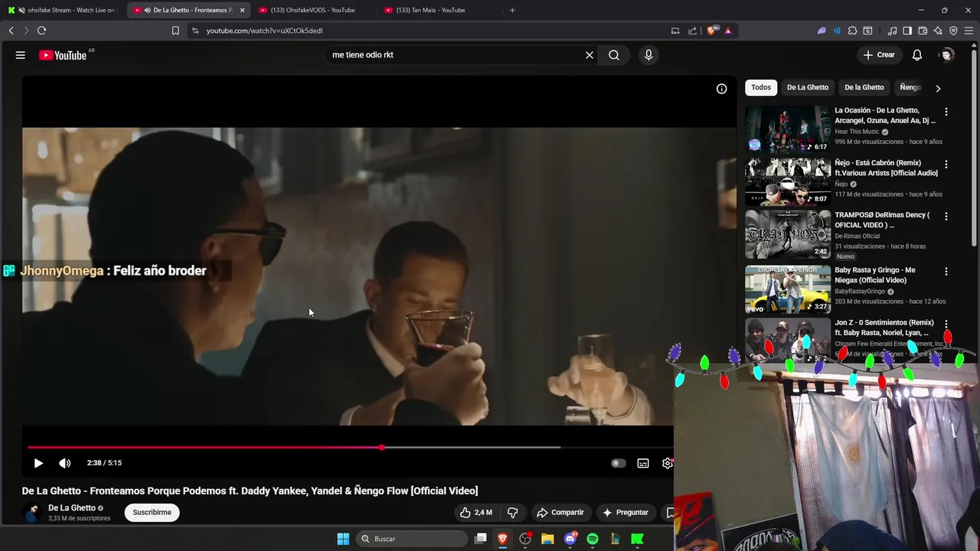This screenshot has width=980, height=551.
Task: Open the notifications bell
Action: pos(917,55)
